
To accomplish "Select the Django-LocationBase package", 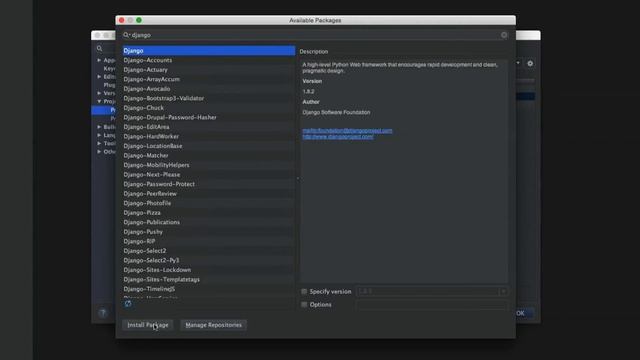I will [209, 146].
